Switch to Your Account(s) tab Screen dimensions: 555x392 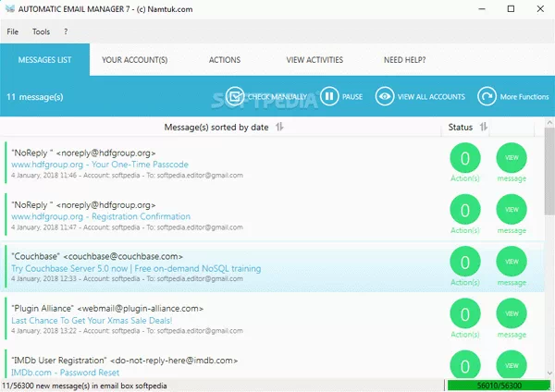[x=134, y=60]
